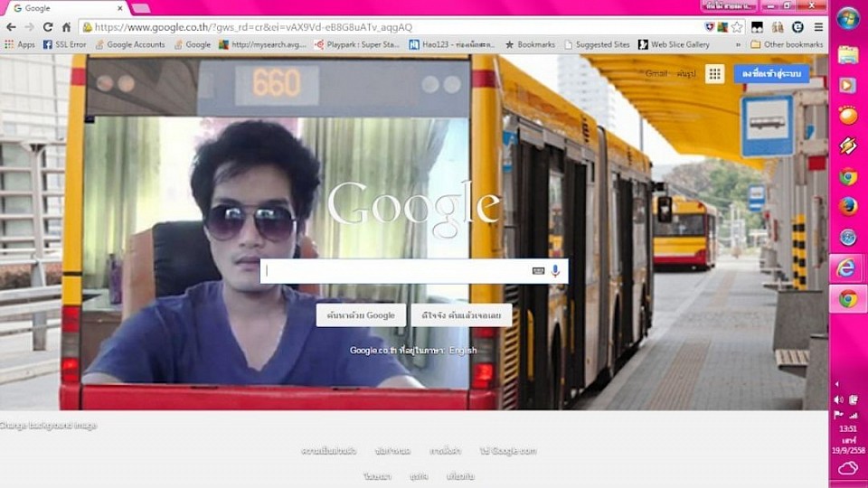
Task: Open the Bookmarks star folder
Action: (x=530, y=44)
